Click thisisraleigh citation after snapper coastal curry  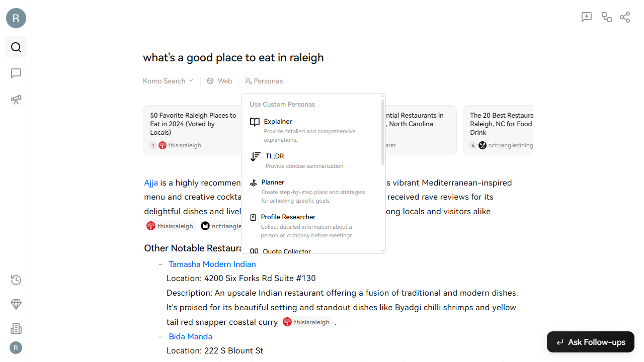(307, 322)
